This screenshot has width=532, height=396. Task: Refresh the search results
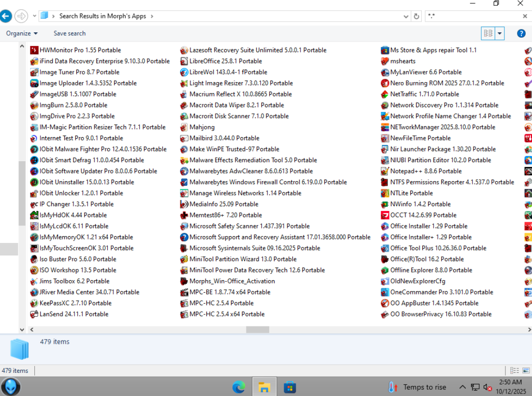click(x=417, y=16)
